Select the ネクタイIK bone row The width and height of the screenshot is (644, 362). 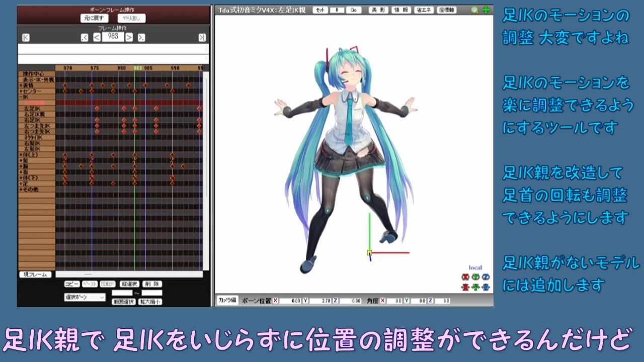(36, 137)
